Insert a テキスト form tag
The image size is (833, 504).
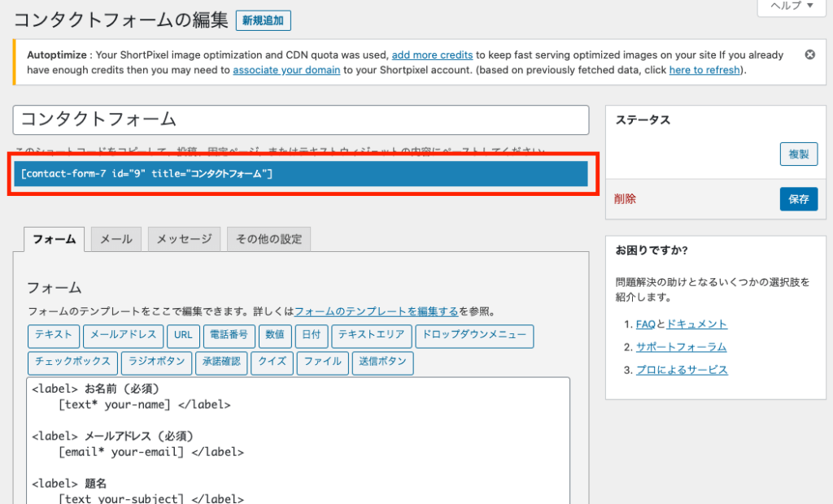pos(54,336)
